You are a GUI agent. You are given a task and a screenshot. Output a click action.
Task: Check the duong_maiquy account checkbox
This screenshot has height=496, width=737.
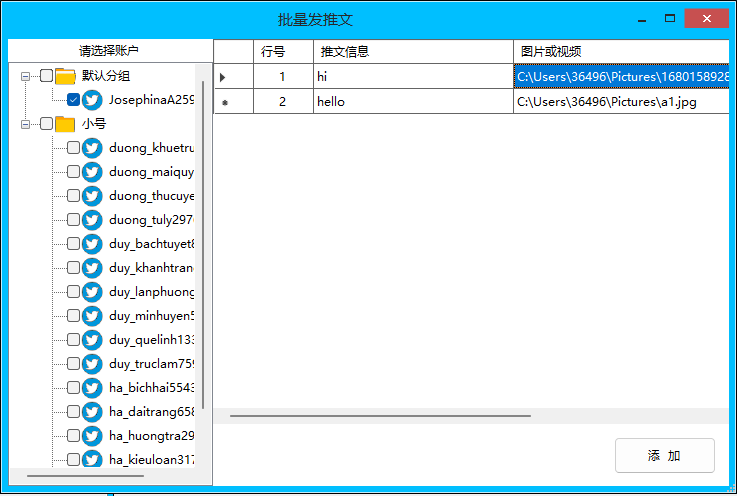point(73,172)
